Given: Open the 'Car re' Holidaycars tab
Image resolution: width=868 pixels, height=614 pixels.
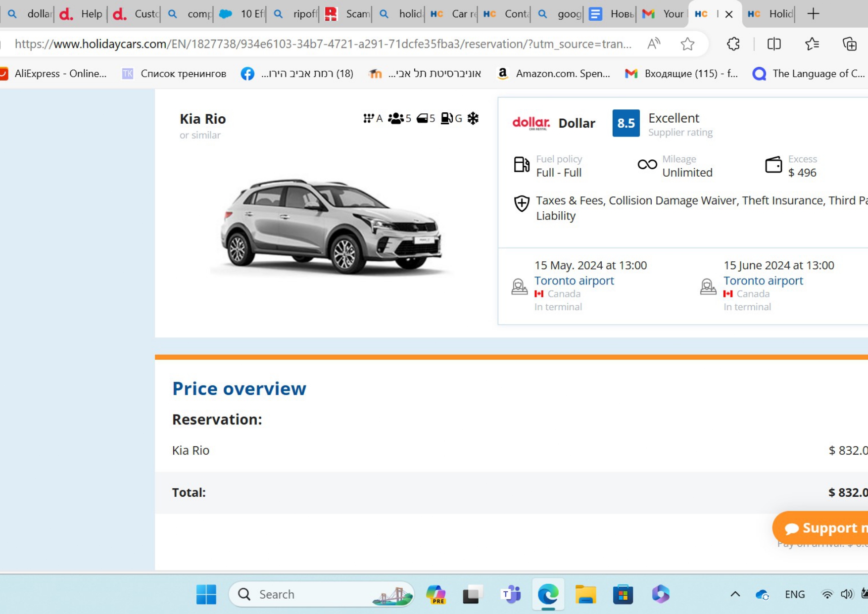Looking at the screenshot, I should tap(452, 14).
